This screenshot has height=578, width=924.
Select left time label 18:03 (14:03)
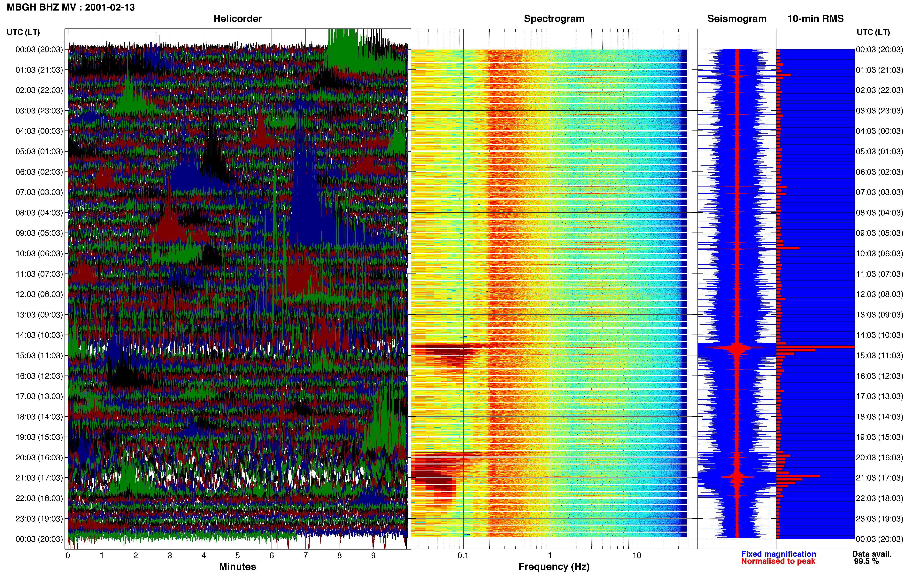[x=39, y=417]
